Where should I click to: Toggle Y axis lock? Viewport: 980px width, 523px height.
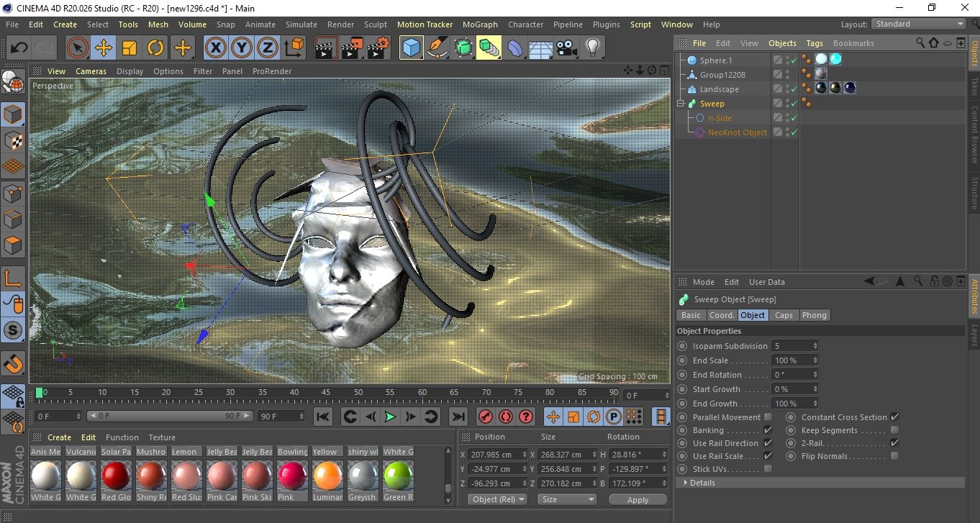(242, 48)
